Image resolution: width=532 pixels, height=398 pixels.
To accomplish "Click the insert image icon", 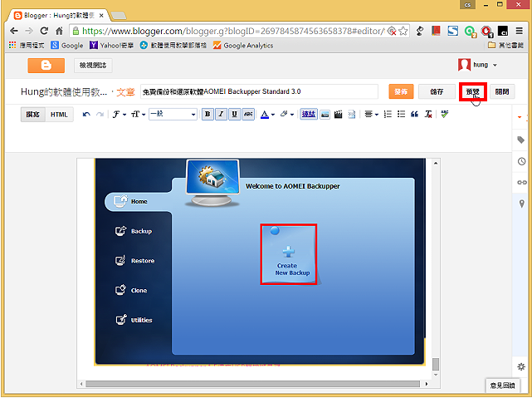I will [325, 115].
